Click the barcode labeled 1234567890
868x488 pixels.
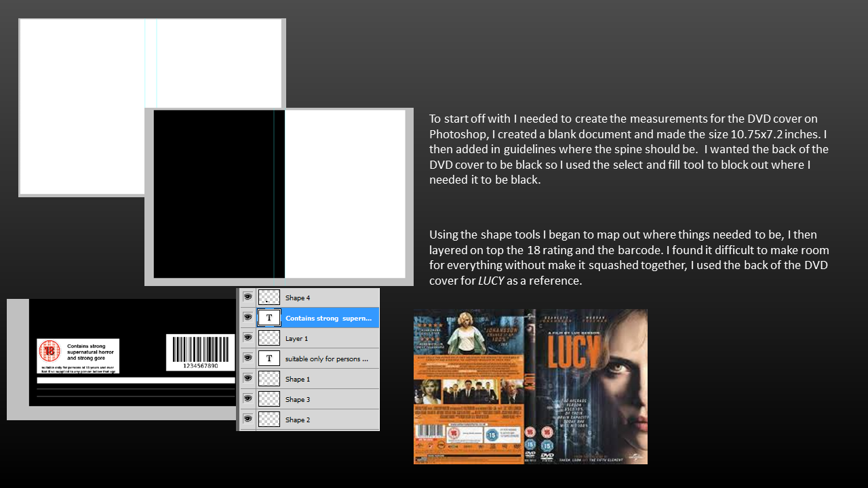(x=201, y=352)
